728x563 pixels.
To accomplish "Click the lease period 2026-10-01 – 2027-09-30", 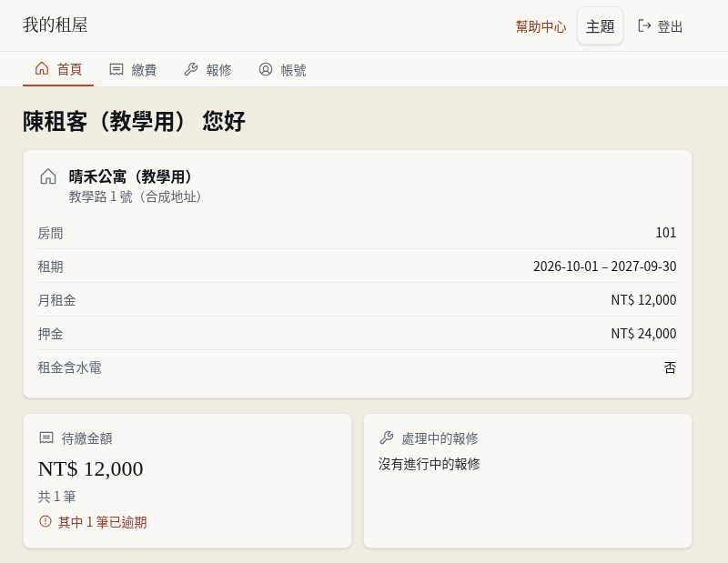I will pos(604,266).
